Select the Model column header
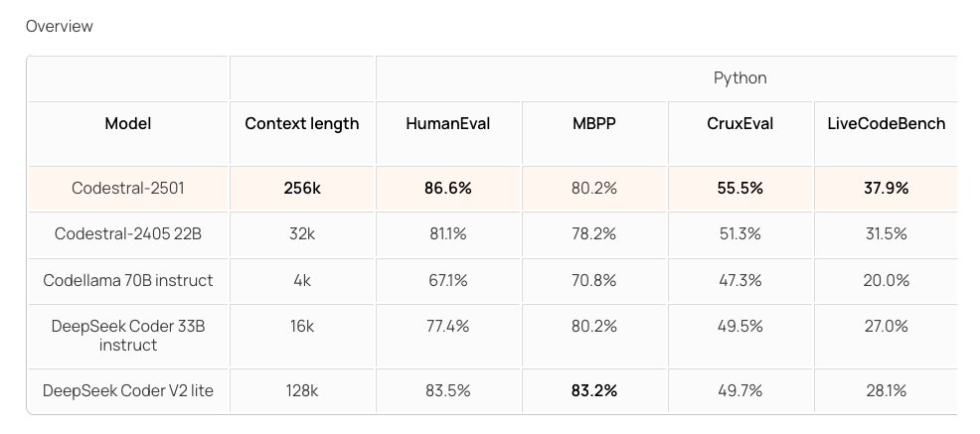The width and height of the screenshot is (980, 434). (x=128, y=123)
